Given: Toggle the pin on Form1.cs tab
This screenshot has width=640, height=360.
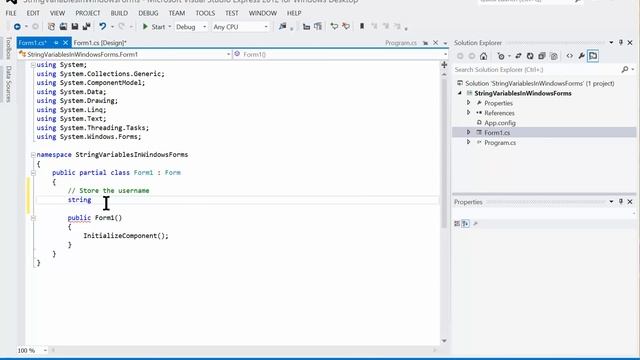Looking at the screenshot, I should coord(56,42).
